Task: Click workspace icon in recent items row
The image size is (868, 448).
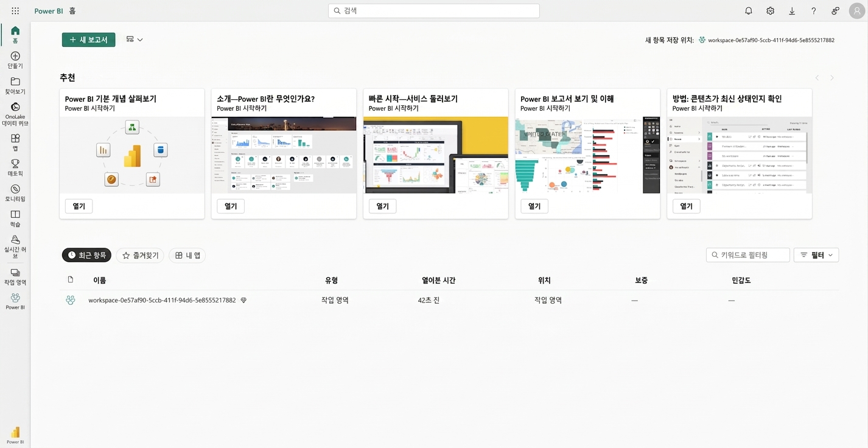Action: coord(71,300)
